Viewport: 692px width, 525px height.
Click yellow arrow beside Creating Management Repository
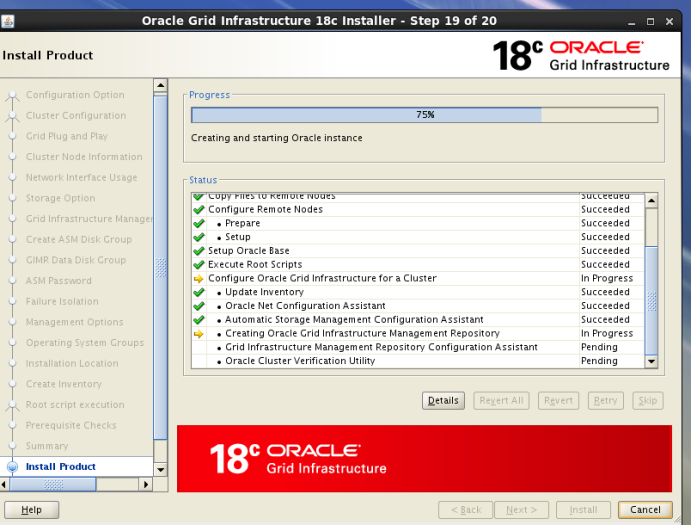point(198,334)
